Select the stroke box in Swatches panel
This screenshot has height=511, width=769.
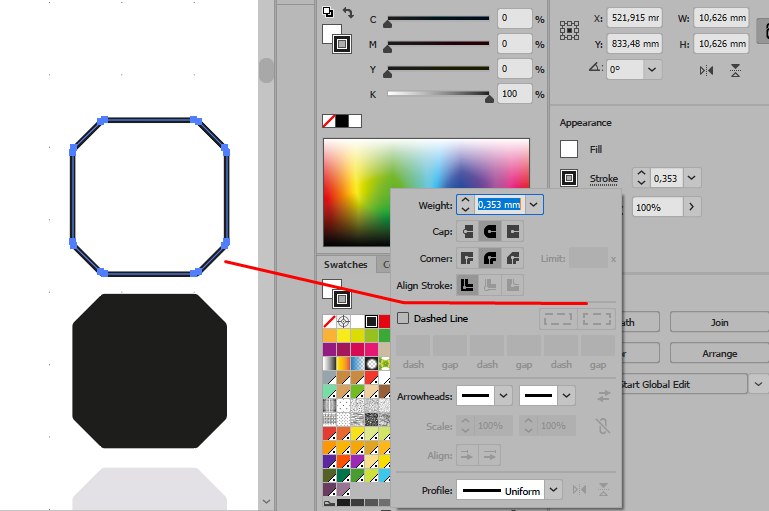342,299
